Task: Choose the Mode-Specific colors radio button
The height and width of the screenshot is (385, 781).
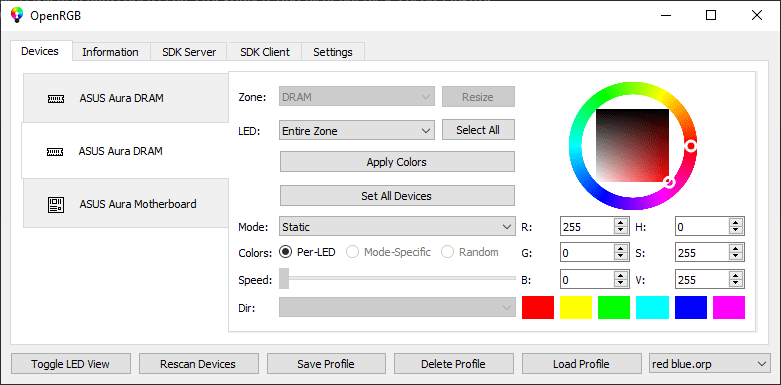Action: (389, 252)
